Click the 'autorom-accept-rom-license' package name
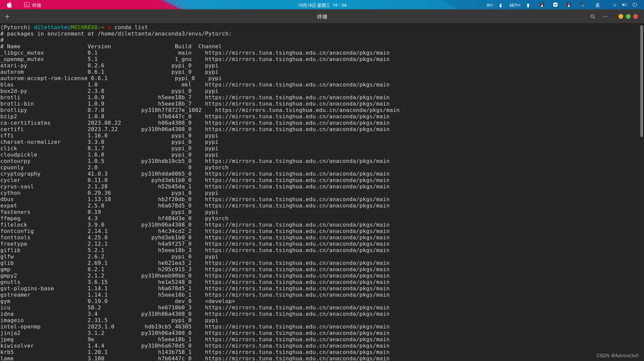 [44, 78]
